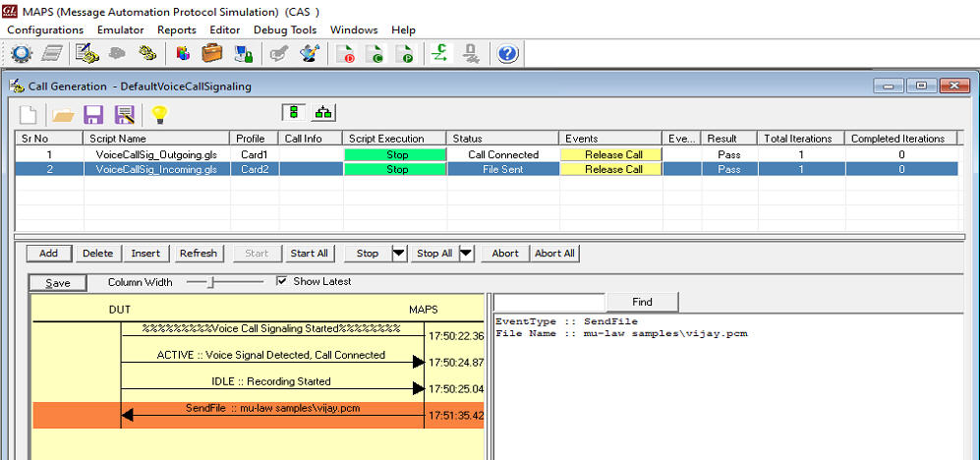Click Save As floppy-with-pencil icon
The height and width of the screenshot is (460, 980).
[x=125, y=114]
